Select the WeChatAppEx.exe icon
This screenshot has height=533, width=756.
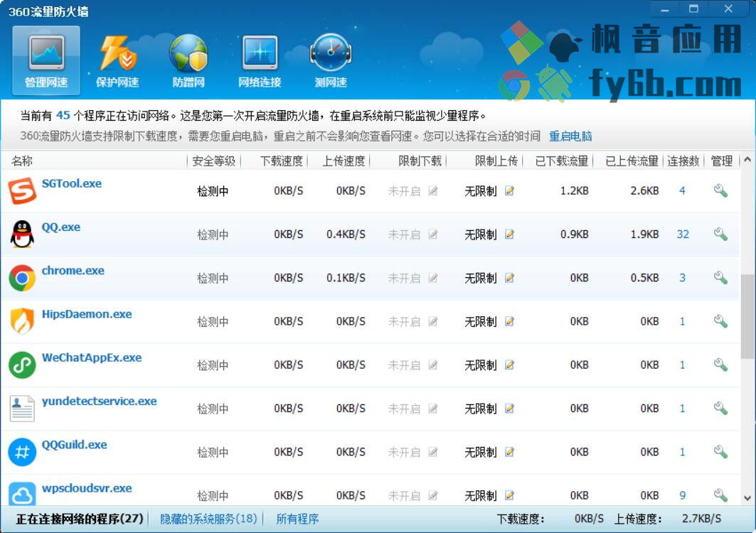click(22, 365)
